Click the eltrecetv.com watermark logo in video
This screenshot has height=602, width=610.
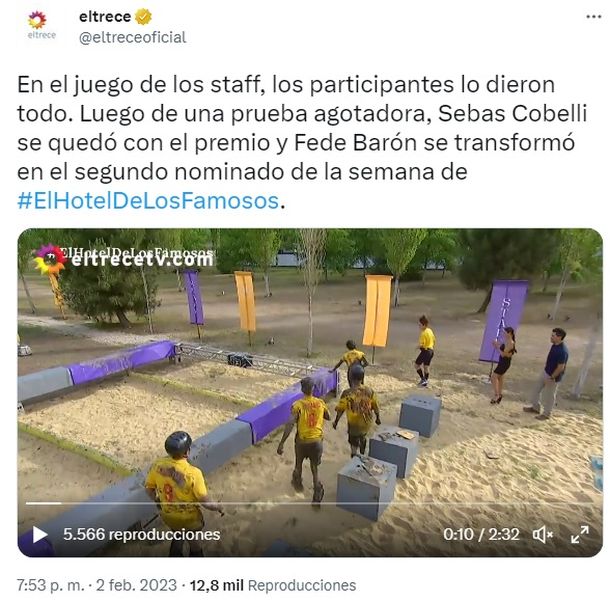pyautogui.click(x=124, y=258)
